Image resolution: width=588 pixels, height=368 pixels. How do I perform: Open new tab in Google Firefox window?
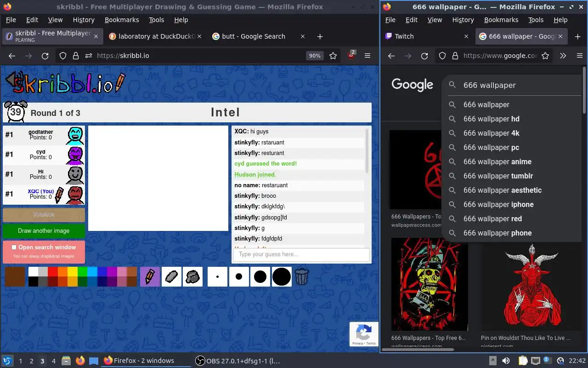[578, 36]
